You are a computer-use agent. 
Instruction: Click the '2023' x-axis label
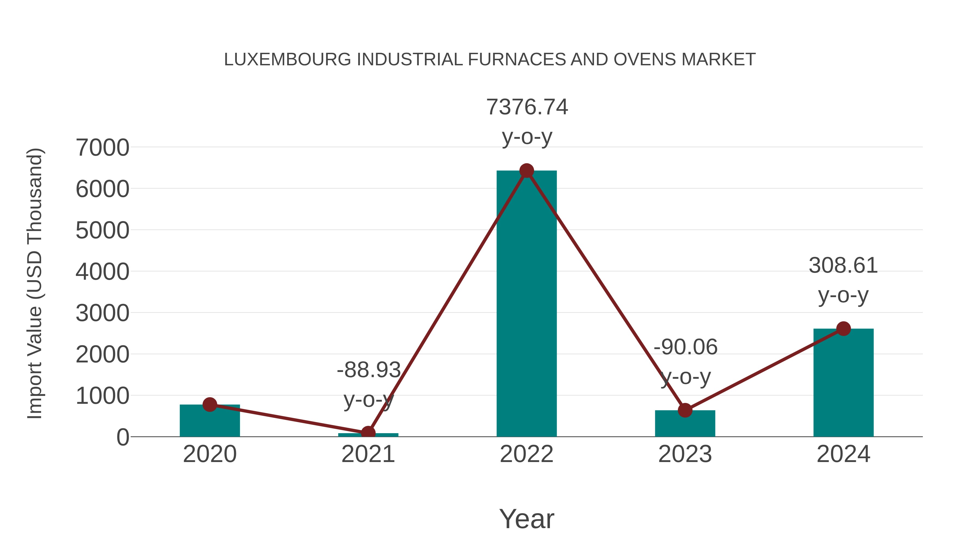tap(685, 454)
